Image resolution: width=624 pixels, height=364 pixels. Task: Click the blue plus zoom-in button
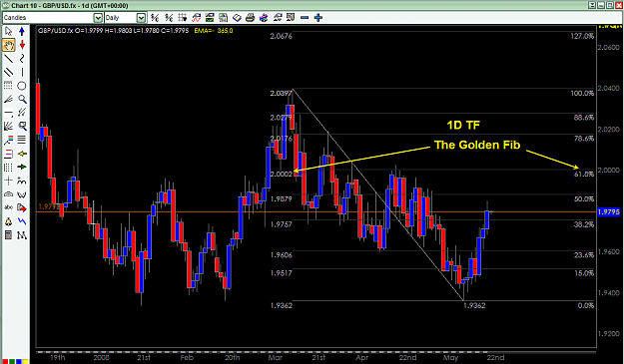317,18
